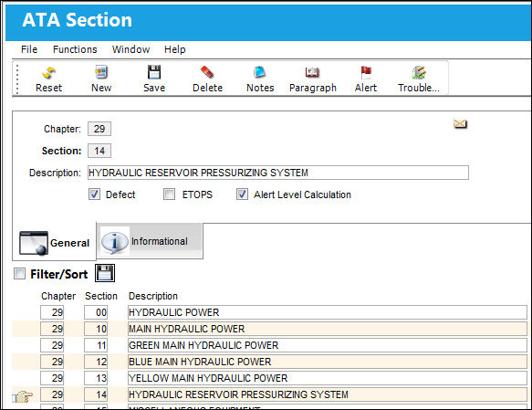The image size is (532, 410).
Task: Click the General tab window icon
Action: 34,243
